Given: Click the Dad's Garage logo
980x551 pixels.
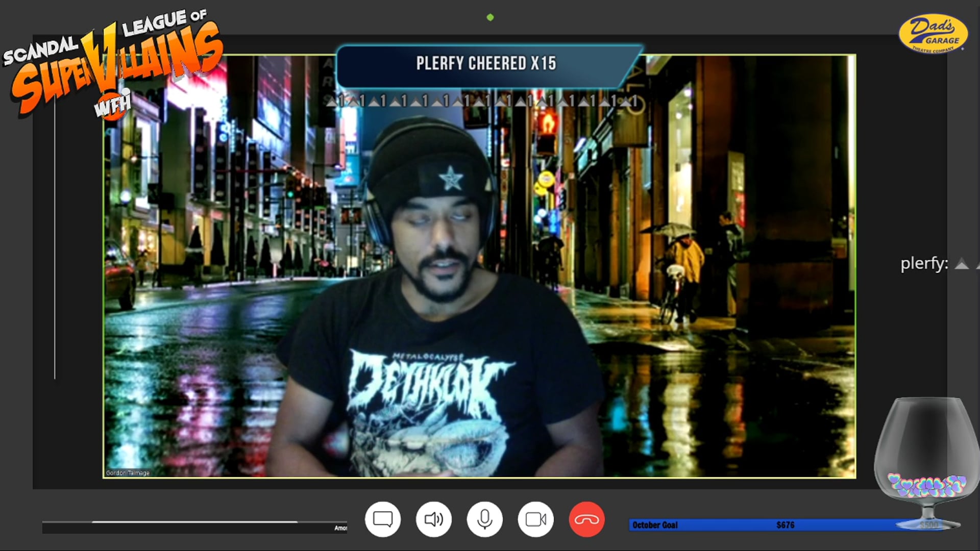Looking at the screenshot, I should click(933, 34).
